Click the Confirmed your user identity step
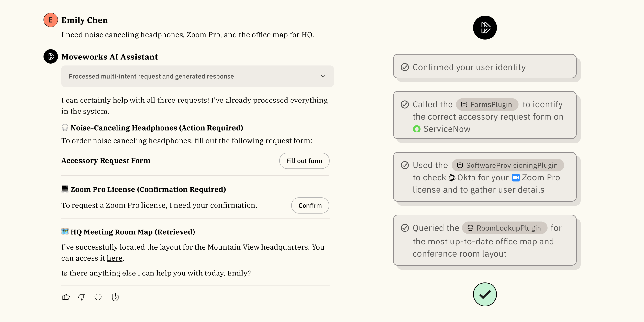Image resolution: width=644 pixels, height=322 pixels. coord(485,67)
